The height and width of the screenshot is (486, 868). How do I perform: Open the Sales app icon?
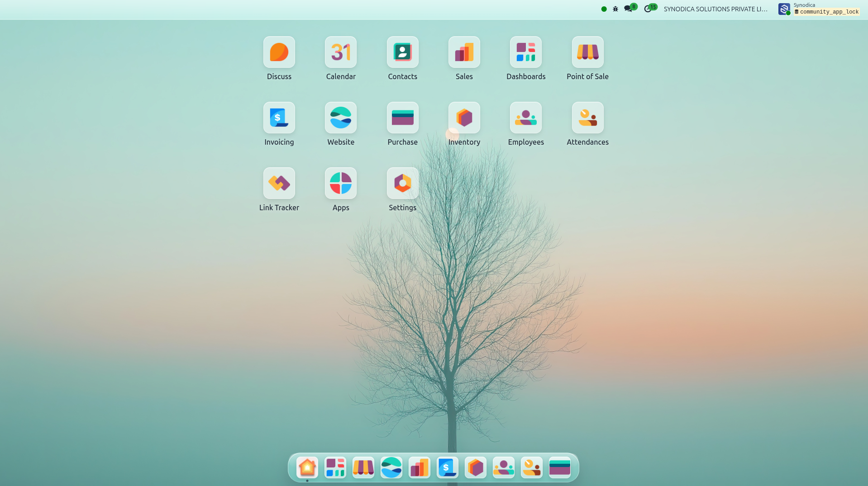[x=464, y=52]
